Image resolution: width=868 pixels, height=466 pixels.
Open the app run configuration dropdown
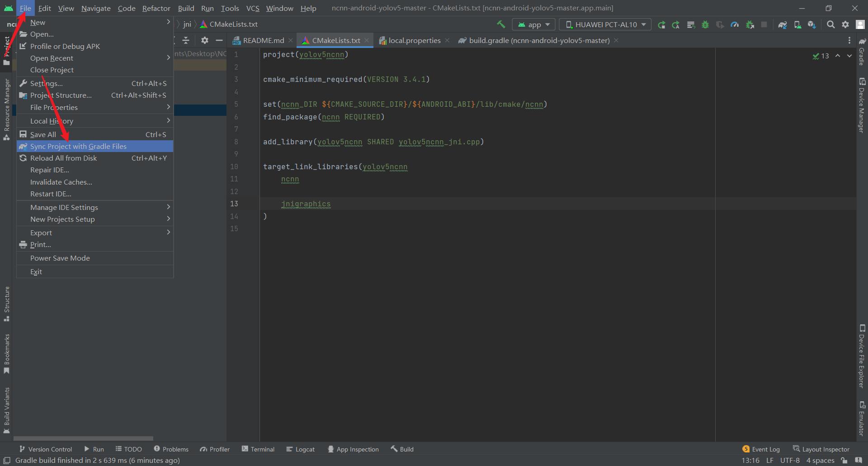tap(534, 24)
